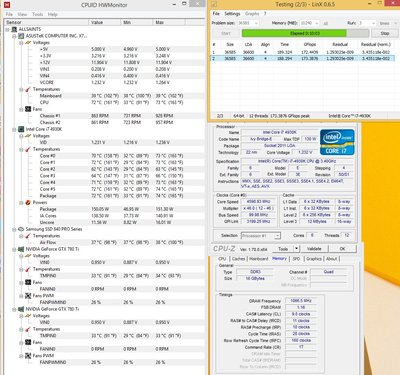The height and width of the screenshot is (375, 400).
Task: Click the Powers flame icon under Intel Core
Action: [x=28, y=202]
